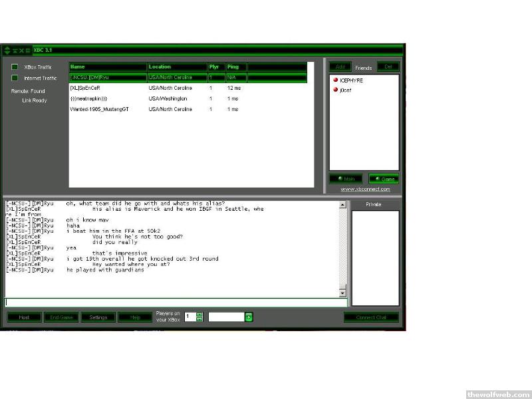Click the chat scrollbar down arrow
This screenshot has height=399, width=532.
[x=343, y=293]
